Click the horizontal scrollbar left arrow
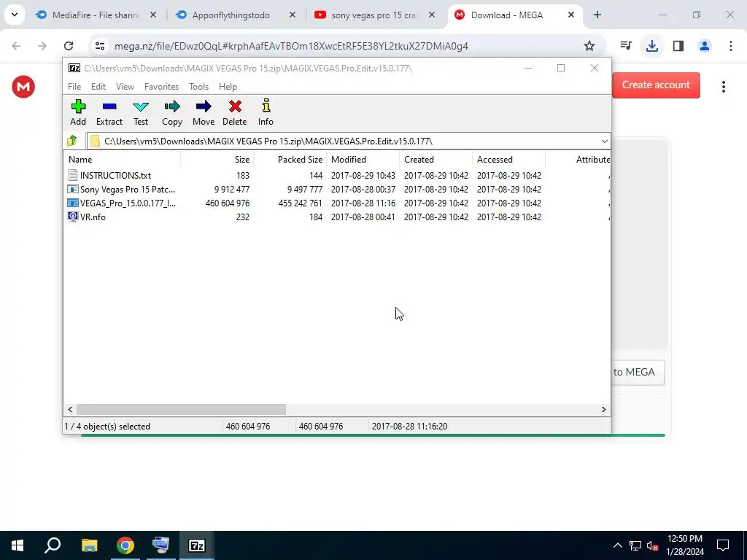The image size is (747, 560). (x=70, y=410)
